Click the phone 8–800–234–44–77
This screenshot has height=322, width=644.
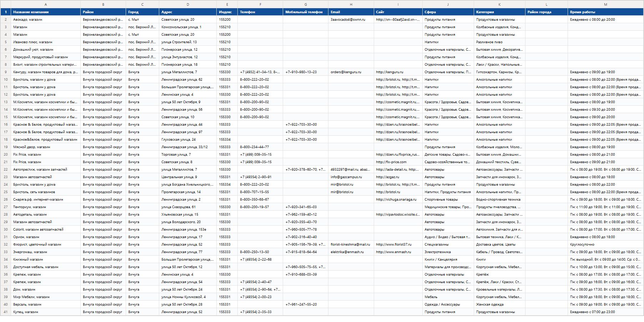[x=260, y=147]
